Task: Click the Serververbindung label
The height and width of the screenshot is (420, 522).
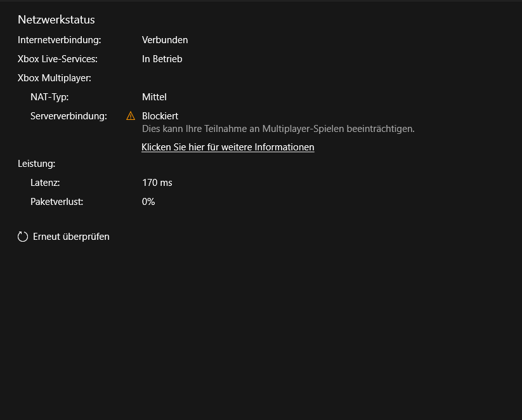Action: [x=69, y=116]
